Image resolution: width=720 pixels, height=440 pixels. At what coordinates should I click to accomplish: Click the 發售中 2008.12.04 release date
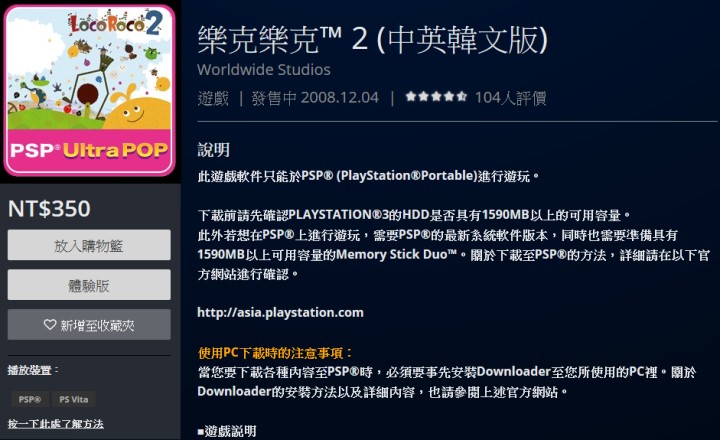click(315, 97)
